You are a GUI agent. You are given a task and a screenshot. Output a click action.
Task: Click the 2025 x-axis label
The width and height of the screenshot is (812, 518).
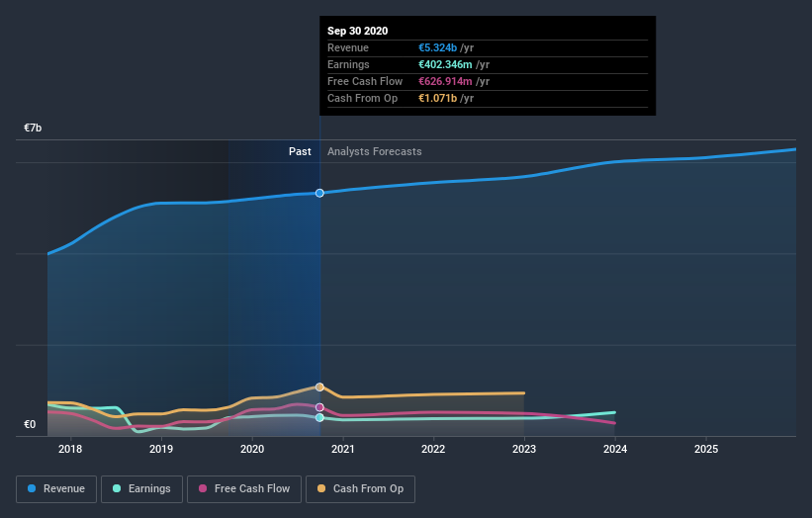tap(706, 449)
